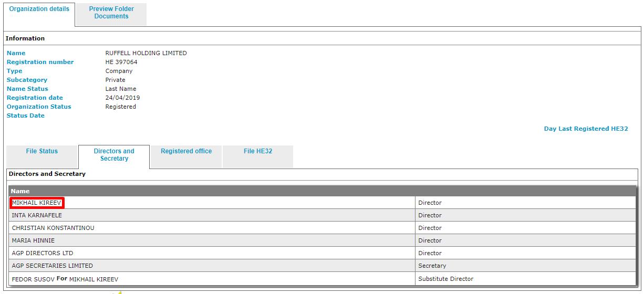Viewport: 644px width, 294px height.
Task: Click the company name RUFFELL HOLDING LIMITED
Action: point(146,53)
